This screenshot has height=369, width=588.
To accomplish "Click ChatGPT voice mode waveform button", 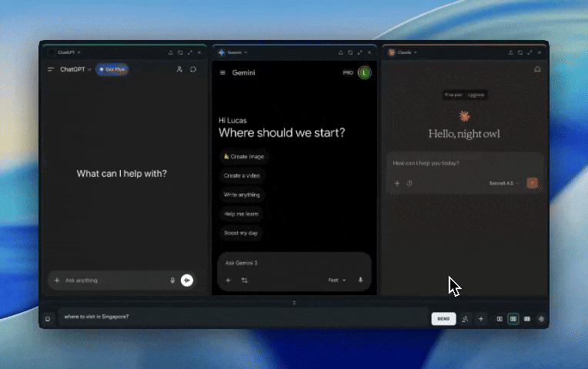I will 187,281.
